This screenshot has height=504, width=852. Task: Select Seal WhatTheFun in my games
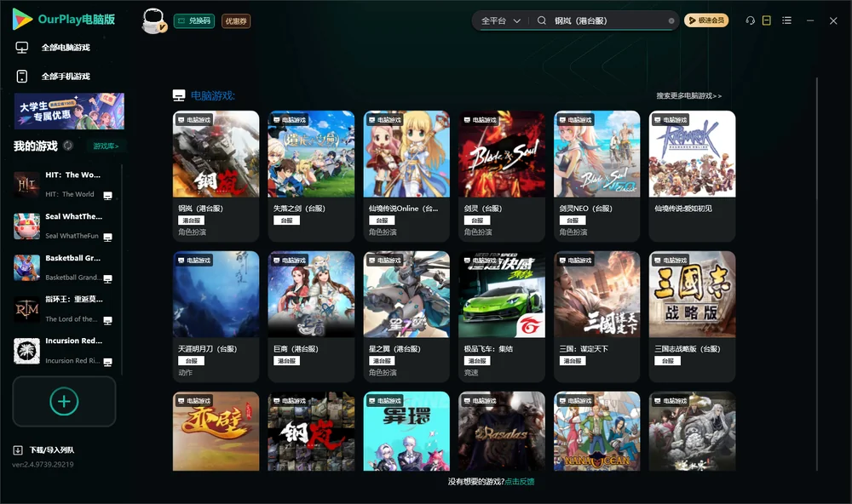[x=63, y=226]
